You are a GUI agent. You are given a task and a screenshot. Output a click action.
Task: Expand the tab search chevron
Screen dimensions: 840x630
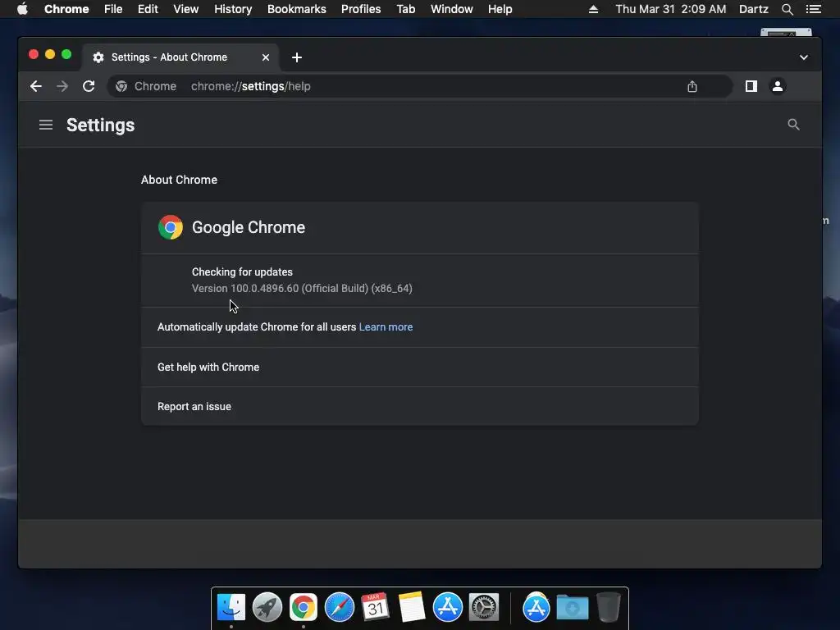click(x=804, y=57)
